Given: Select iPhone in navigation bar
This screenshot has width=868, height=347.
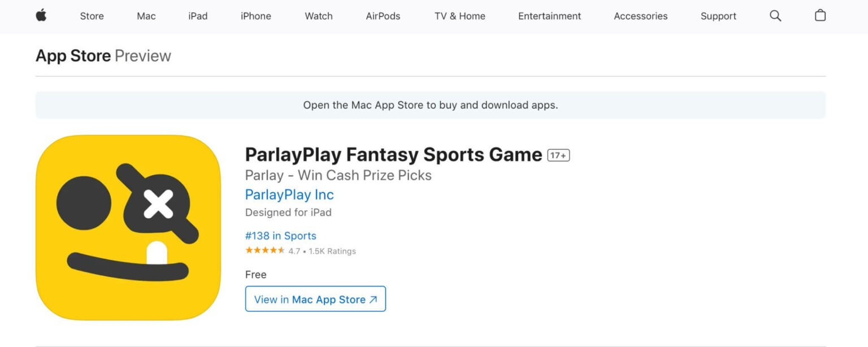Looking at the screenshot, I should 256,16.
